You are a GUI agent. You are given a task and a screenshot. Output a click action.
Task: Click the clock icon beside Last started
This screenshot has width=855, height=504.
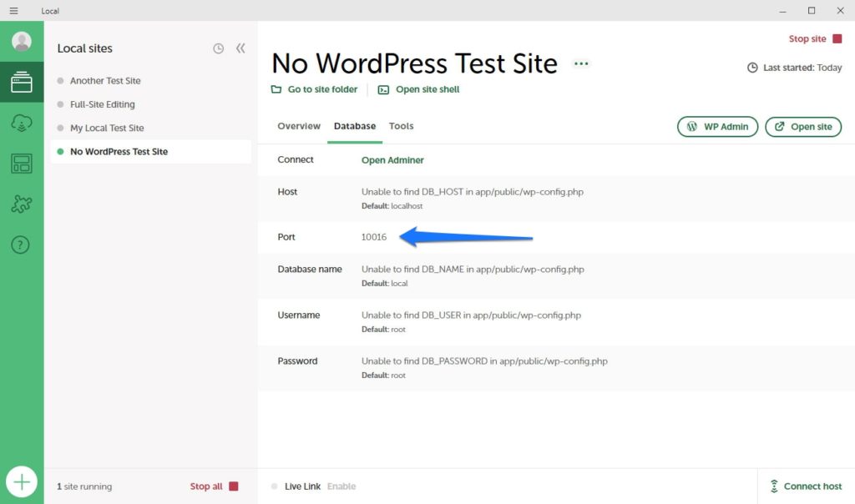click(x=752, y=68)
